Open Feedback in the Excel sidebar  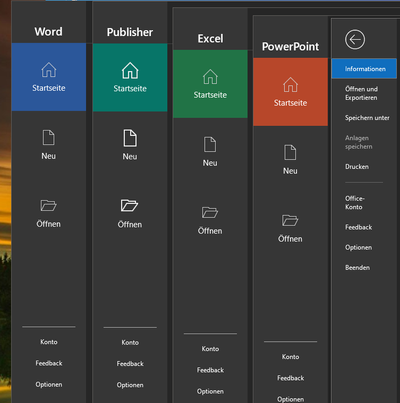(x=210, y=370)
